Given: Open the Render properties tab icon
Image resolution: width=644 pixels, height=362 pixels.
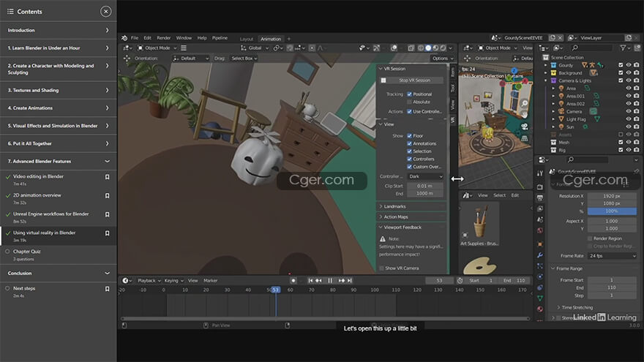Looking at the screenshot, I should tap(540, 187).
